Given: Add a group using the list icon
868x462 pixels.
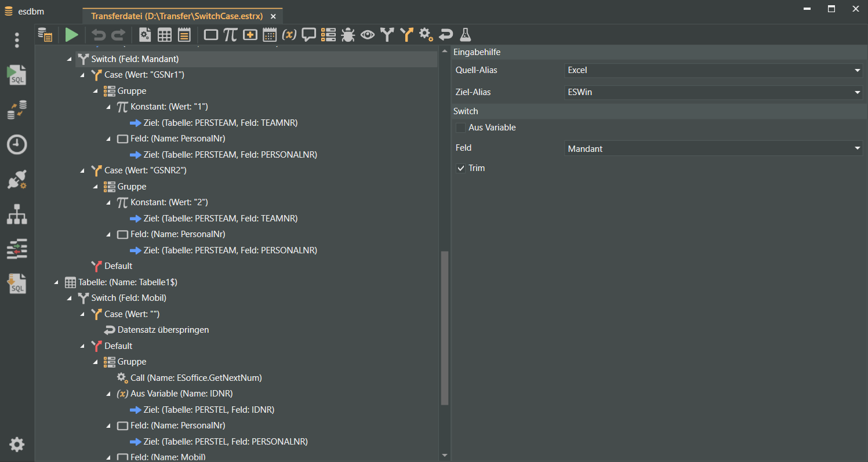Looking at the screenshot, I should (328, 35).
